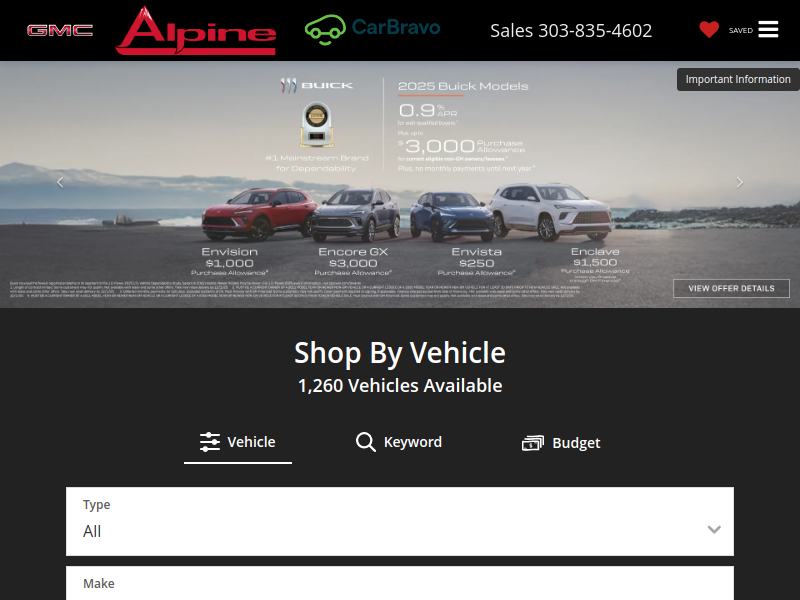Viewport: 800px width, 600px height.
Task: Open the Alpine dealership logo
Action: [x=196, y=31]
